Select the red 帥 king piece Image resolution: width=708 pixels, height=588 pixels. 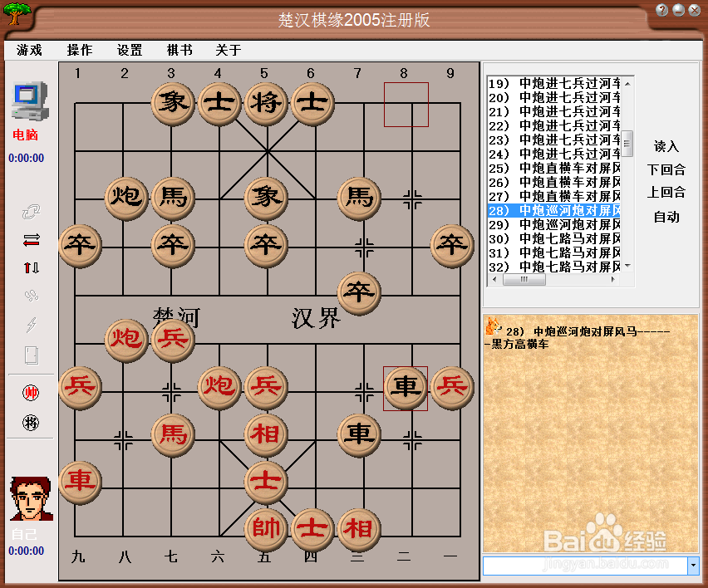pos(266,529)
